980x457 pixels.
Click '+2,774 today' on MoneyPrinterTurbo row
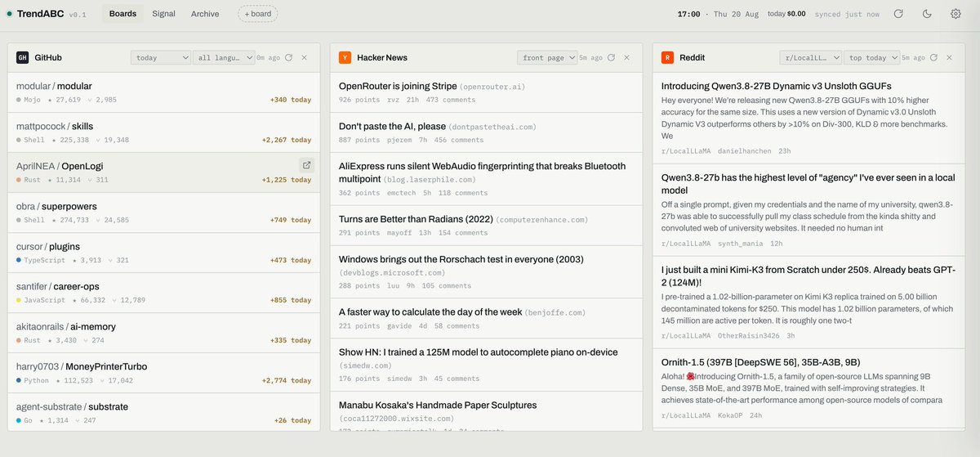(286, 380)
